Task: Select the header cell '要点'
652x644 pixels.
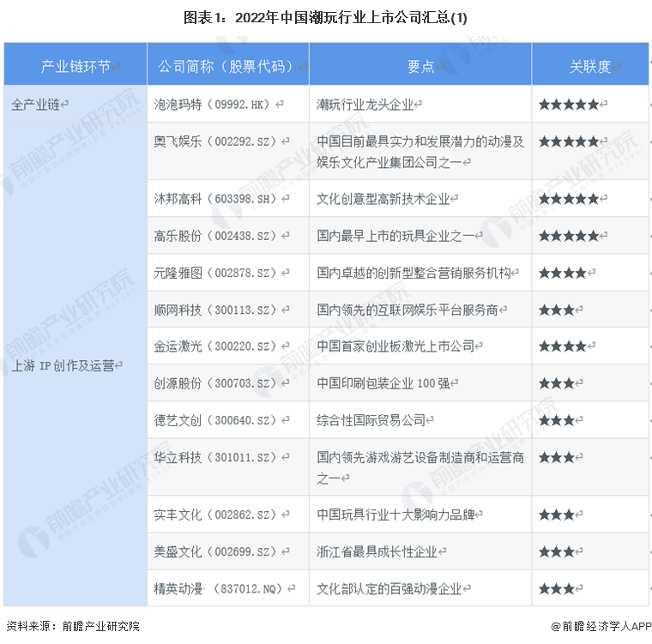Action: [x=420, y=64]
